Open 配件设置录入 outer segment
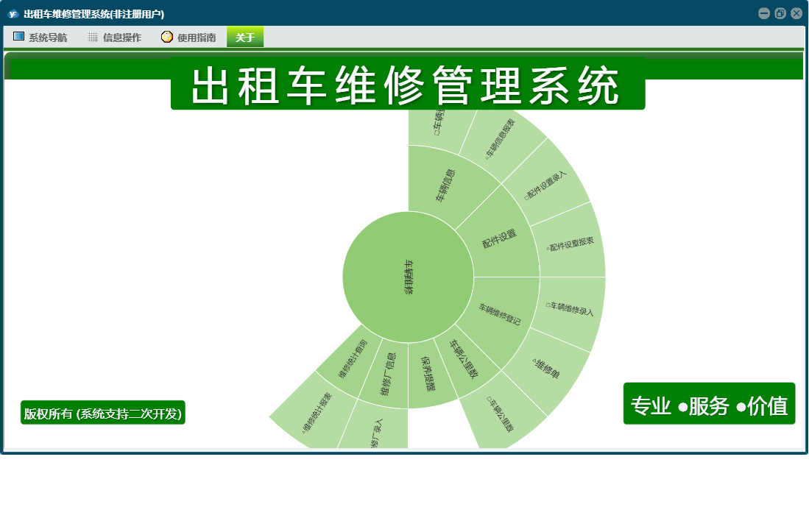 click(545, 185)
